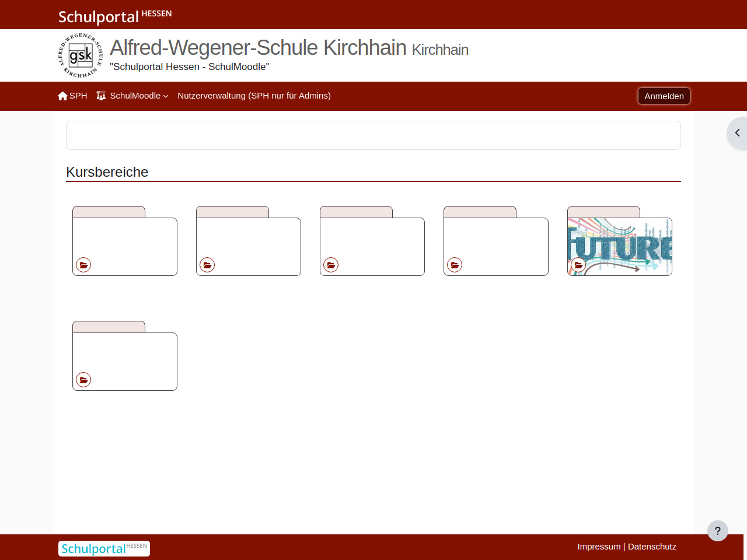Click the SPH home icon
This screenshot has width=747, height=560.
[62, 96]
